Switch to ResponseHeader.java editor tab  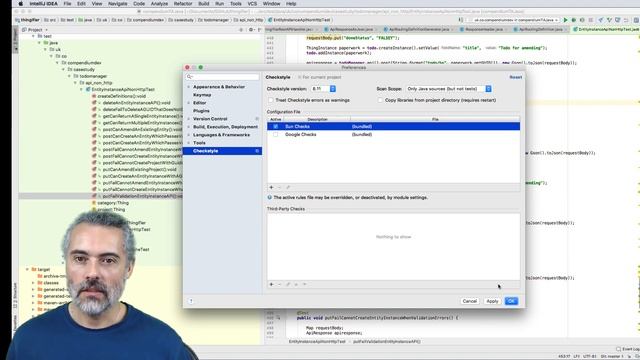point(484,29)
